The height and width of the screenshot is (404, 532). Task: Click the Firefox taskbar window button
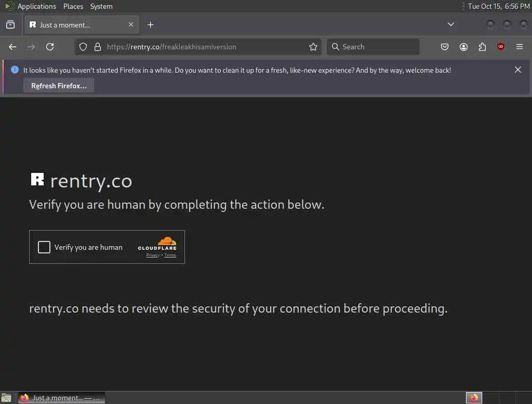coord(61,398)
